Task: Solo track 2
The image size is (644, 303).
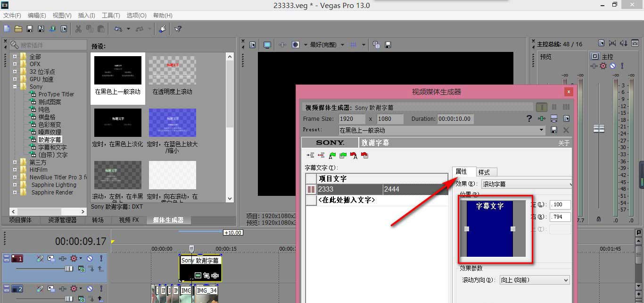Action: point(101,289)
